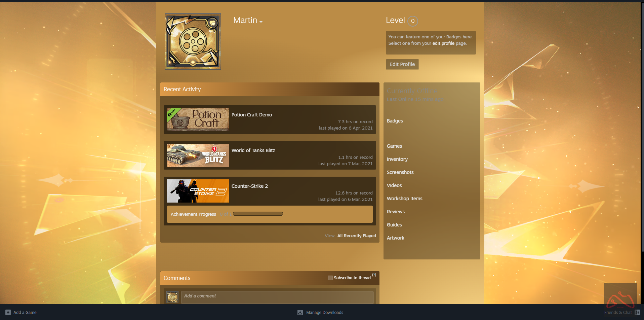This screenshot has height=320, width=644.
Task: Click the Manage Downloads icon
Action: click(x=300, y=312)
